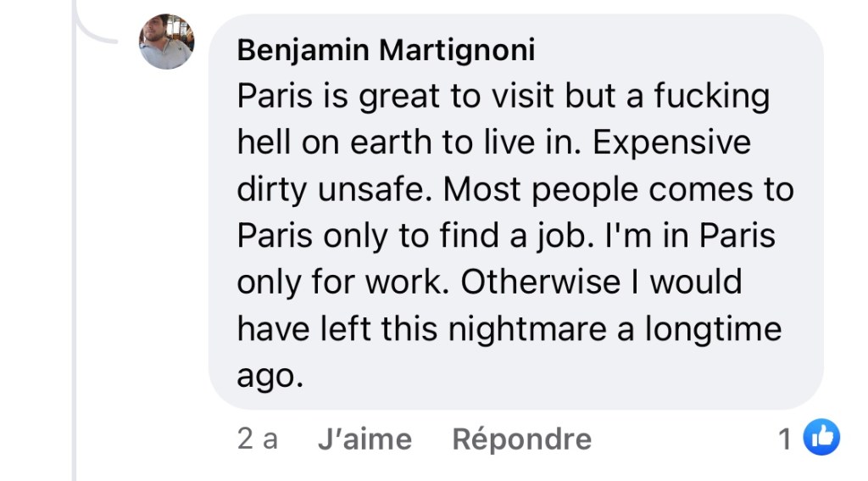
Task: Click "ago." at the comment's end
Action: [x=270, y=374]
